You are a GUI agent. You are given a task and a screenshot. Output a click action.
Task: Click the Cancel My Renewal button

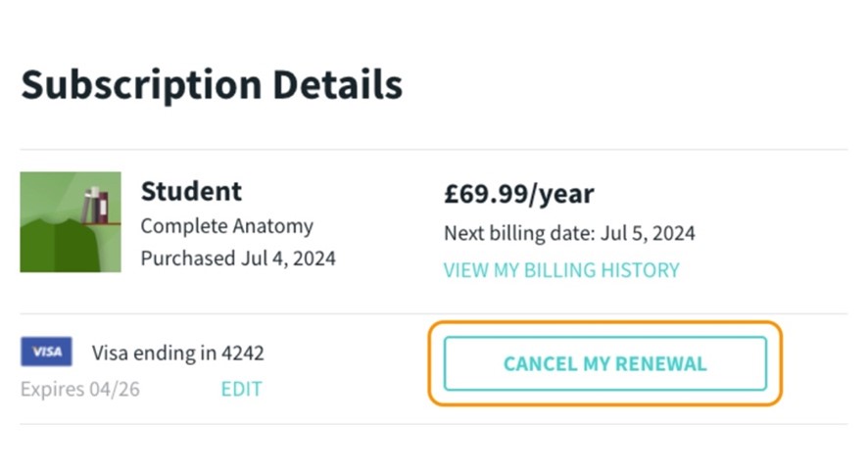point(604,364)
